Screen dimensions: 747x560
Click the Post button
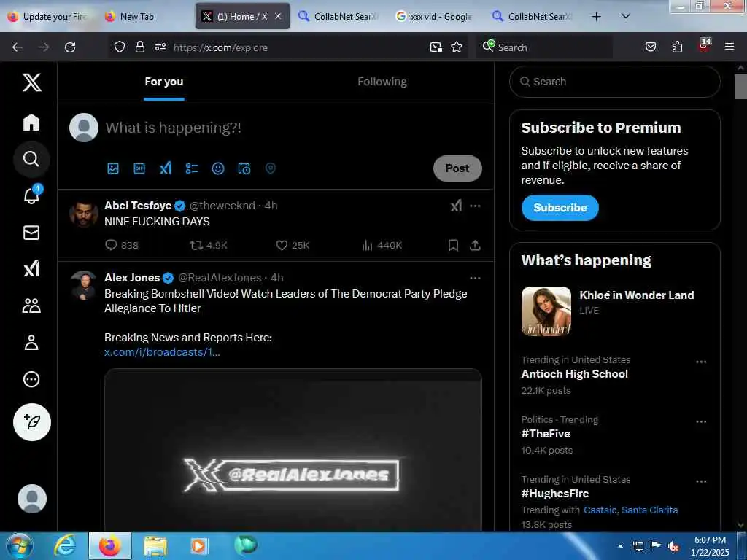[x=457, y=168]
